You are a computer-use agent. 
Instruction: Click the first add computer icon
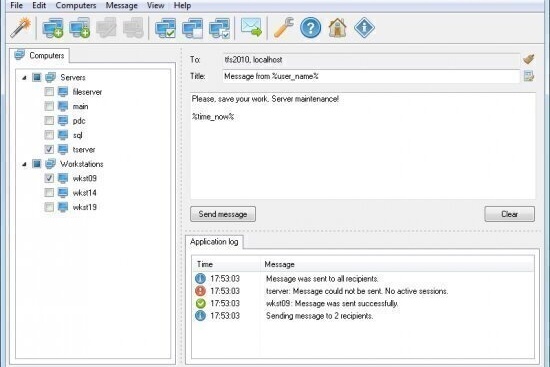(x=53, y=28)
